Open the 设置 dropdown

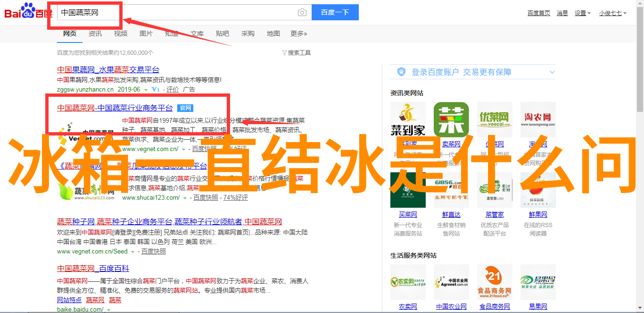click(x=582, y=13)
